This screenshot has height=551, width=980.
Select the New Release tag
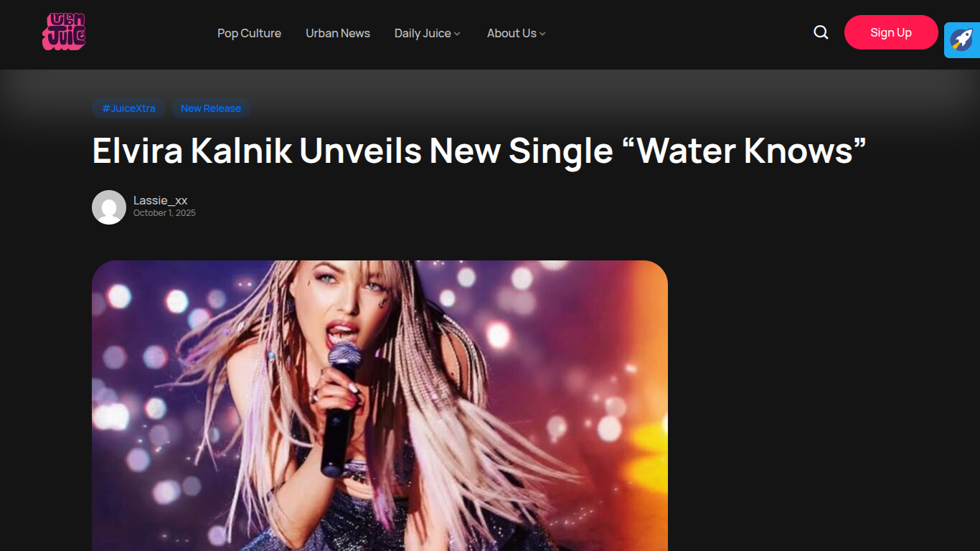pyautogui.click(x=211, y=108)
